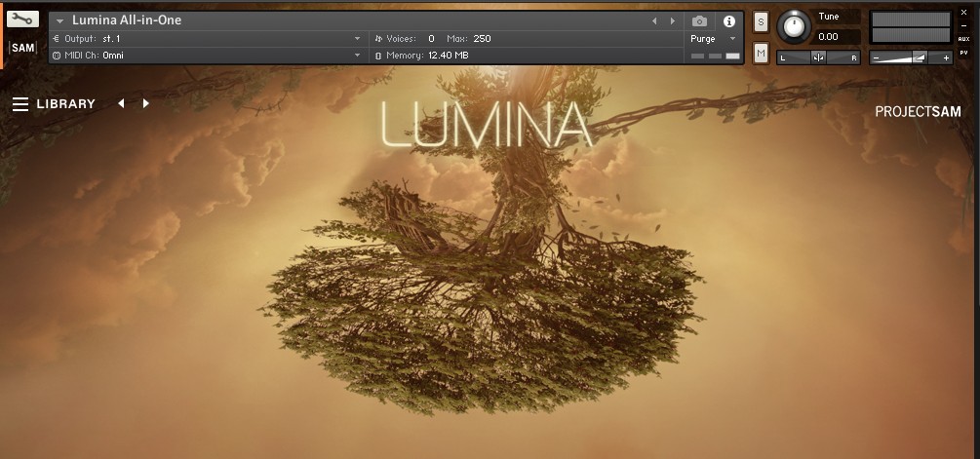This screenshot has height=459, width=980.
Task: Close the instrument with the X icon
Action: pos(963,13)
